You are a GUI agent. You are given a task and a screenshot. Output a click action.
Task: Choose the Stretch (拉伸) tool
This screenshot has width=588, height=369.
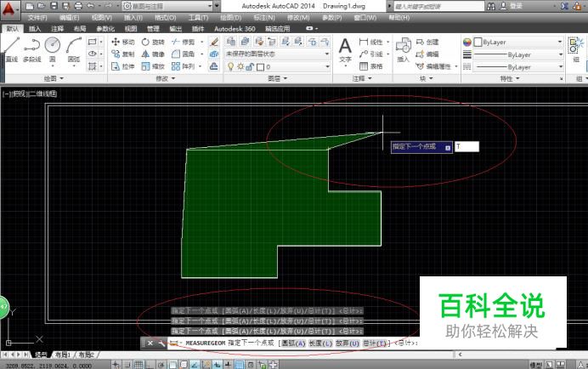[x=123, y=66]
